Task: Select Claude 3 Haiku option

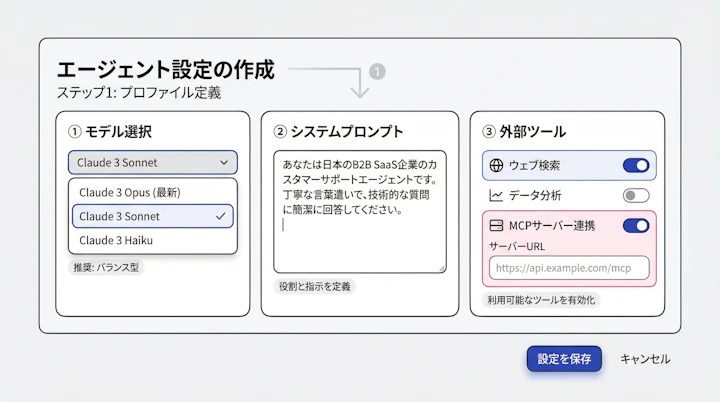Action: coord(153,240)
